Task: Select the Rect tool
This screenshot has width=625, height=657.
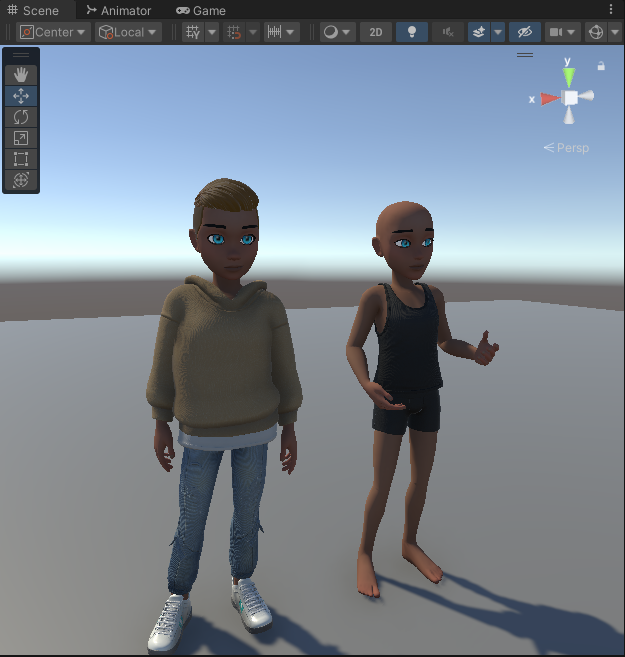Action: point(21,159)
